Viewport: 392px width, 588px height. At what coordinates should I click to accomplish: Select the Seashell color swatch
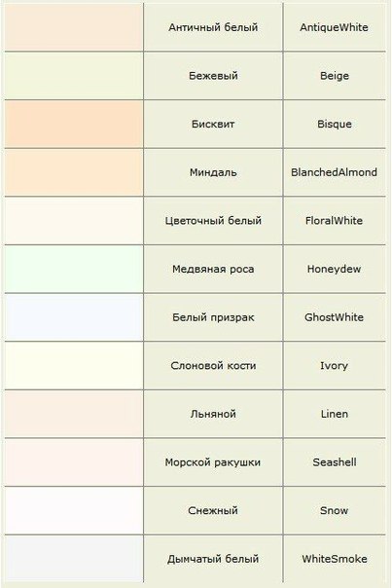(74, 462)
